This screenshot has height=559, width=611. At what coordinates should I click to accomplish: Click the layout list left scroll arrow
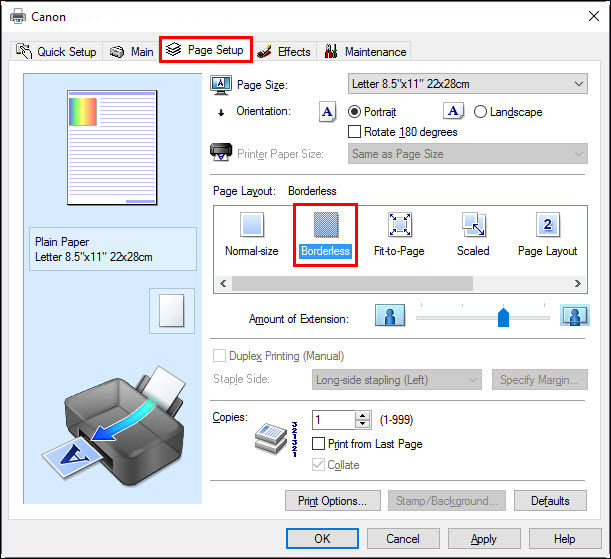(x=223, y=283)
